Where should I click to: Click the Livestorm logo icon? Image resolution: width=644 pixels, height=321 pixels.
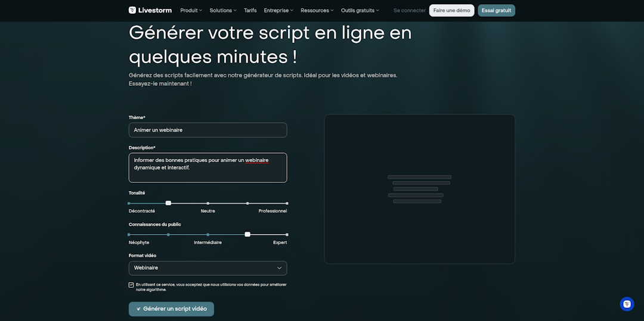click(132, 10)
